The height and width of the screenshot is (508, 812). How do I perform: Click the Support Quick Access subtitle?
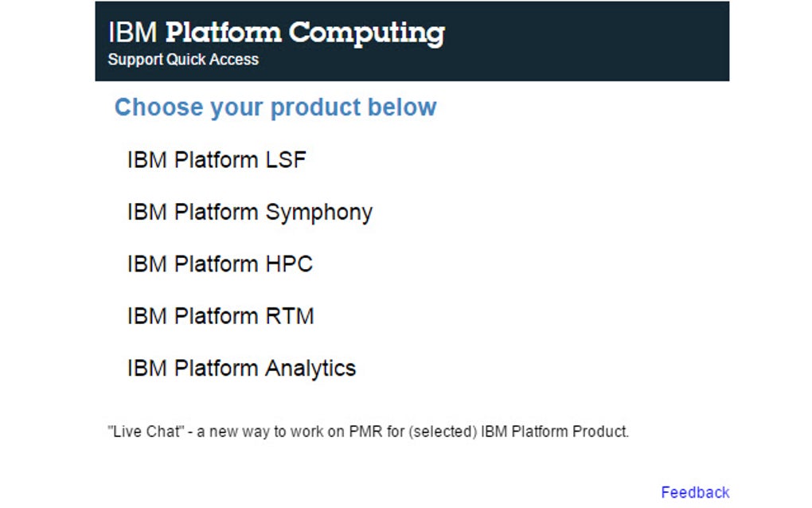click(x=183, y=60)
